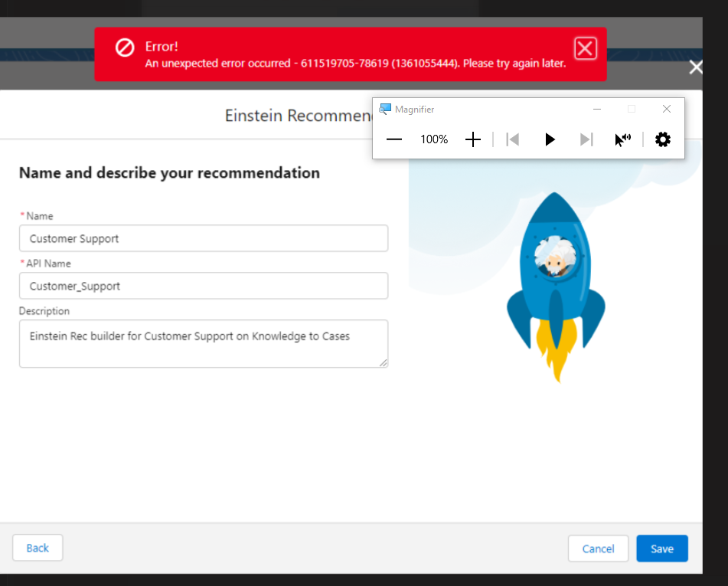Save the recommendation
Viewport: 728px width, 586px height.
(661, 548)
